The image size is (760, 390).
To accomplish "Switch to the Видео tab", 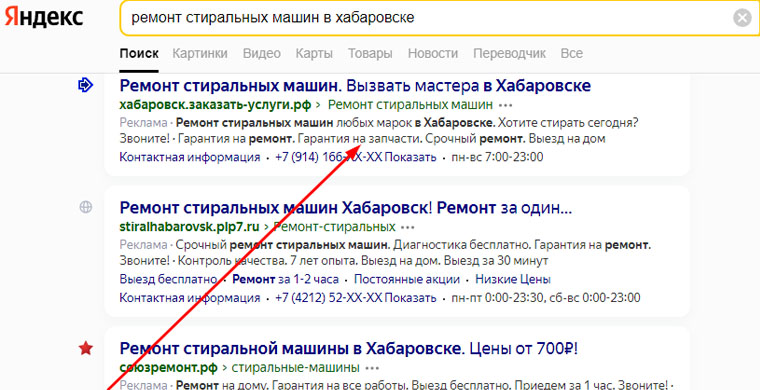I will pos(262,53).
